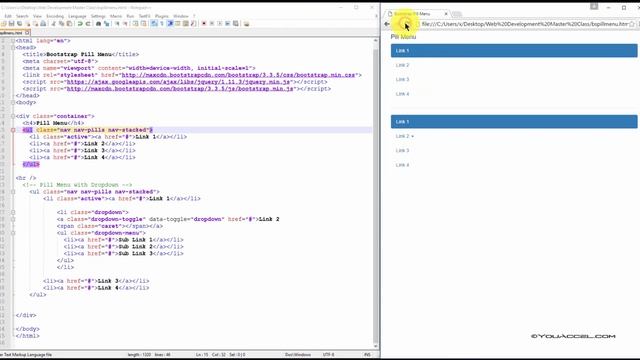The height and width of the screenshot is (360, 640).
Task: Click the Cut scissors icon
Action: 53,24
